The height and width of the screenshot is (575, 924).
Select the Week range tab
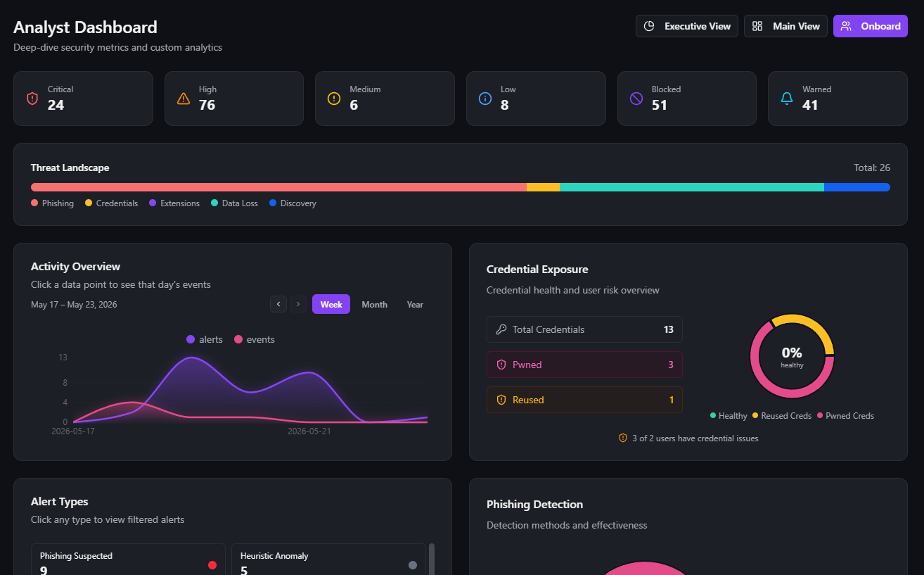[x=331, y=304]
